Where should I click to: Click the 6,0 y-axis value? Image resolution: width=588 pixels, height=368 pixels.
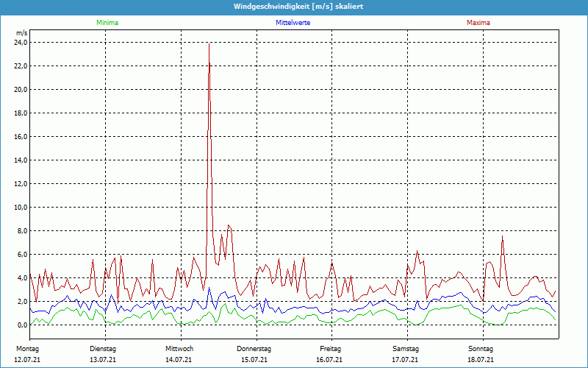coord(22,254)
